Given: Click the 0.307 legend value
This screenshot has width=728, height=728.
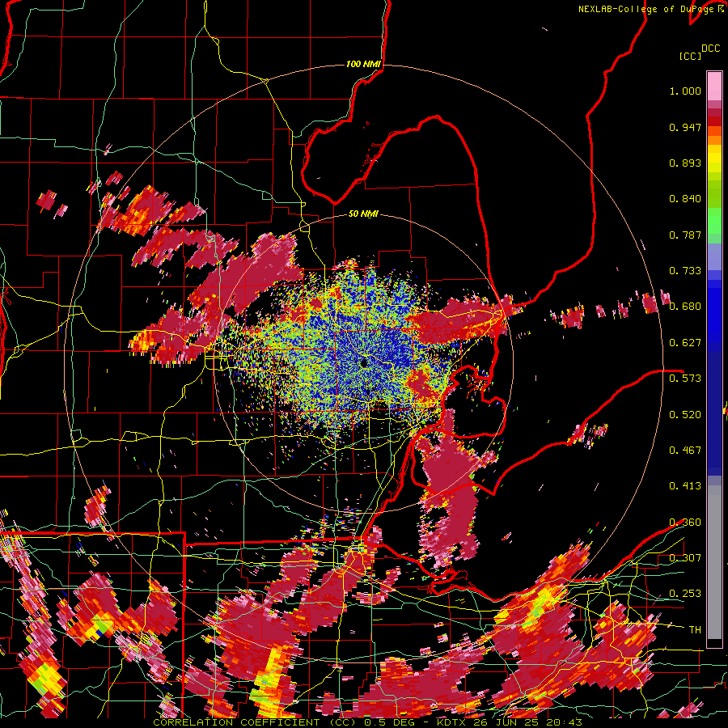Looking at the screenshot, I should pyautogui.click(x=685, y=557).
